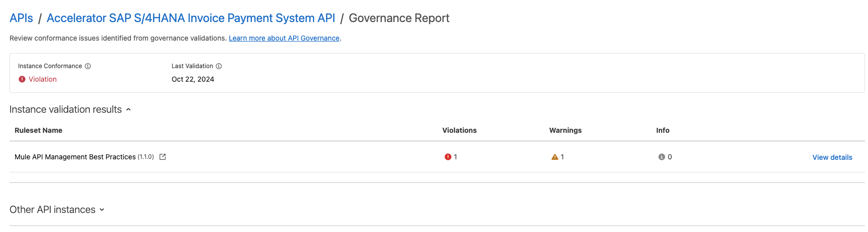The width and height of the screenshot is (868, 232).
Task: Click the Governance Report breadcrumb title
Action: (399, 18)
